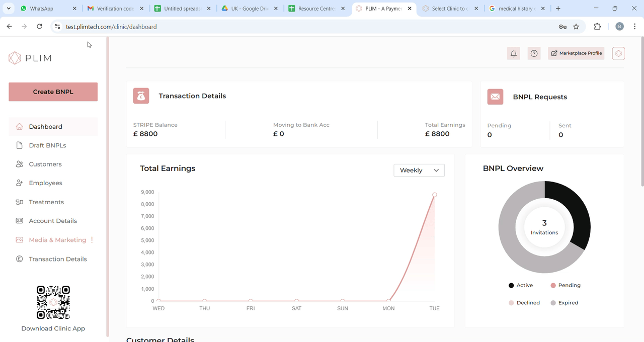Viewport: 644px width, 342px height.
Task: Open the browser extensions puzzle icon
Action: (x=598, y=27)
